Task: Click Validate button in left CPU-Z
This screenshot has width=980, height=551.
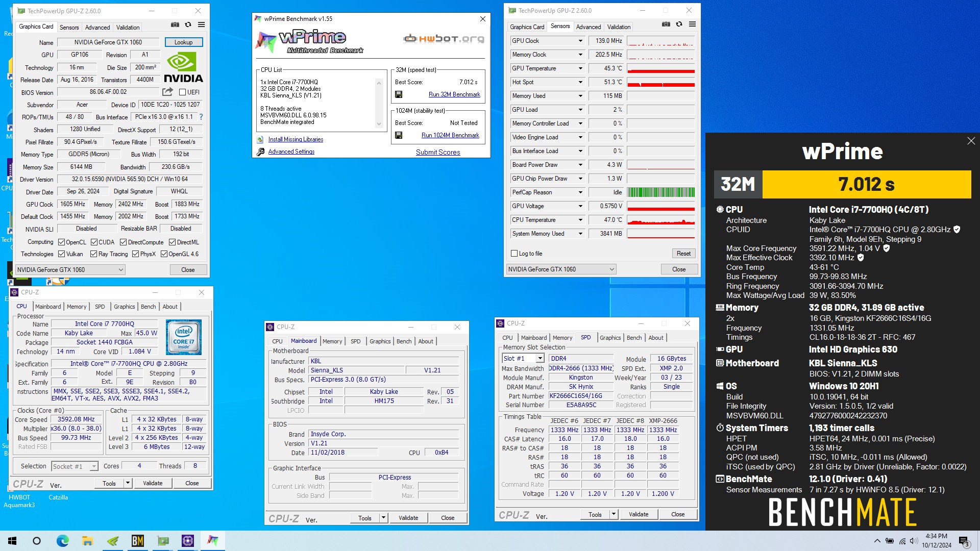Action: coord(153,483)
